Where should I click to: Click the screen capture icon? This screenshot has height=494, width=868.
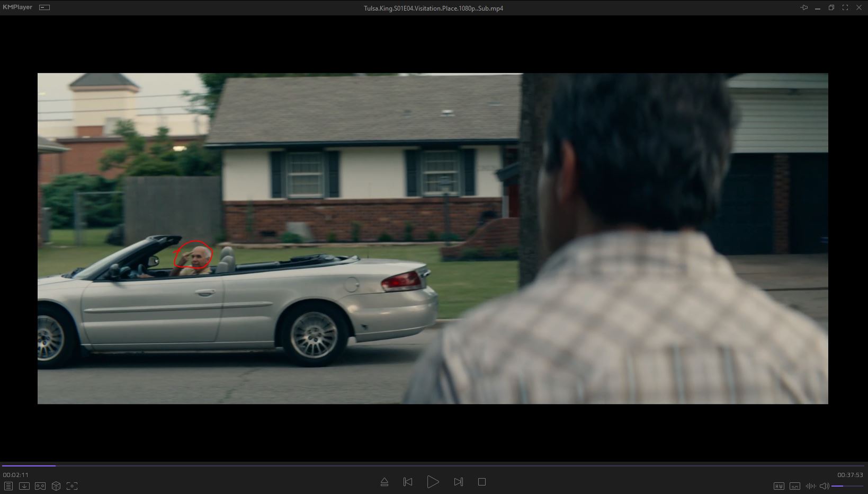(x=72, y=486)
